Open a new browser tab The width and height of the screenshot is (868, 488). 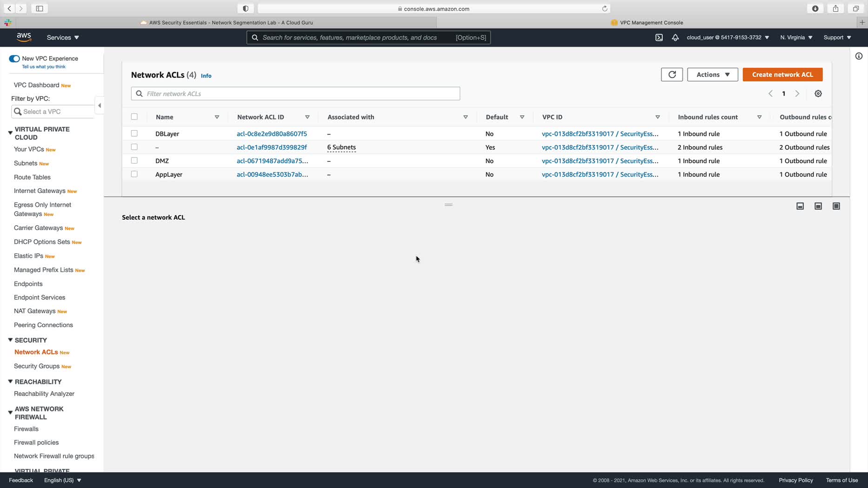862,22
